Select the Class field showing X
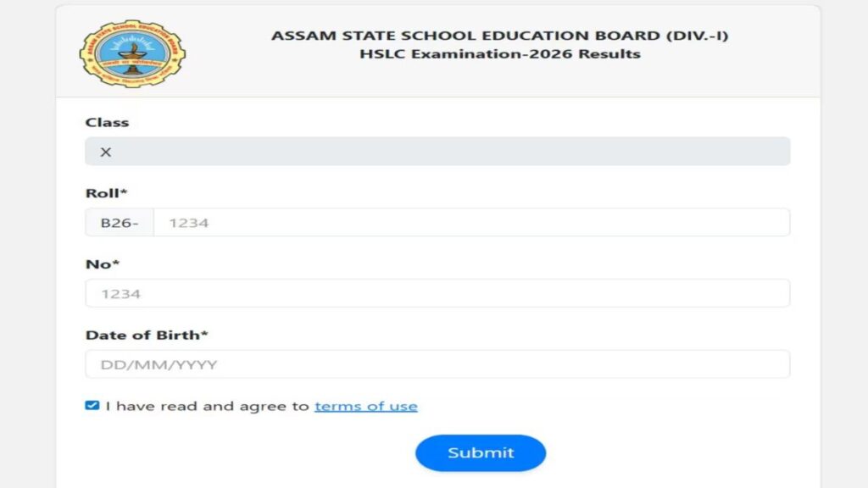Screen dimensions: 868x488 pyautogui.click(x=437, y=152)
